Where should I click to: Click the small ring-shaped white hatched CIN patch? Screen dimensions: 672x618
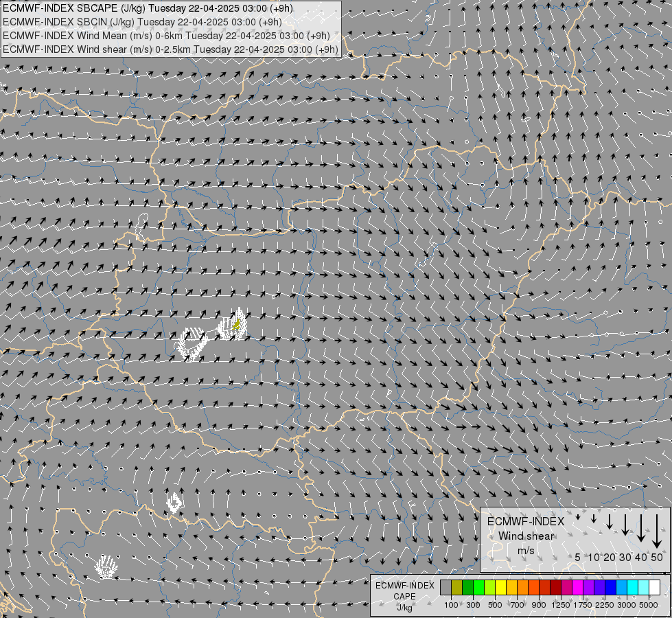[174, 503]
